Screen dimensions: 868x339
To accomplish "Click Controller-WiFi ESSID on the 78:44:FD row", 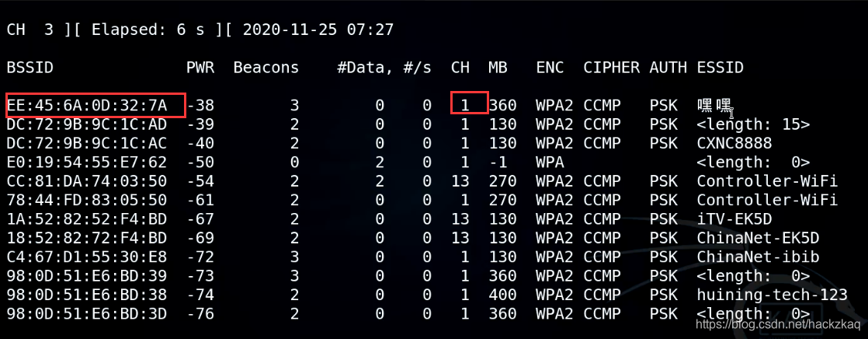I will point(767,200).
